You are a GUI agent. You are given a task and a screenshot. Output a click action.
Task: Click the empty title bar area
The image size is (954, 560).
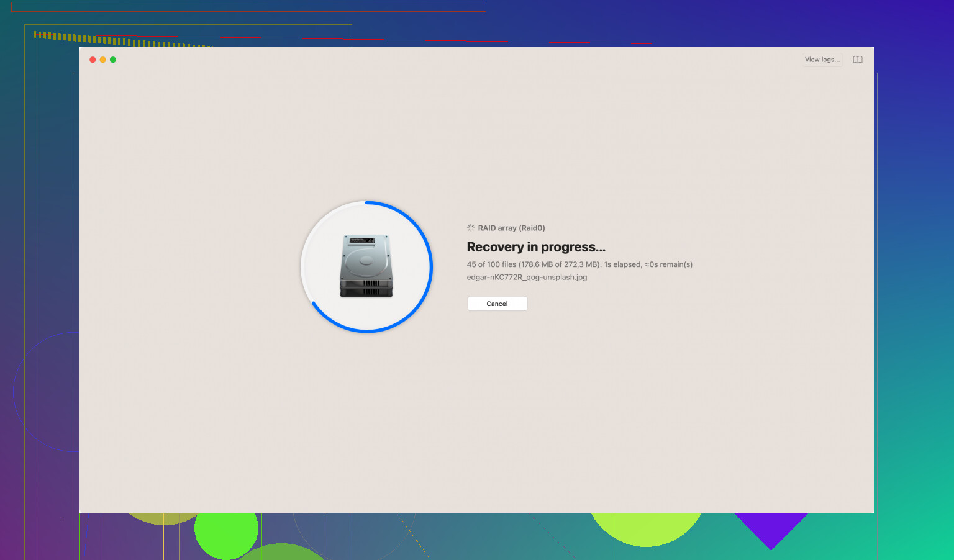435,60
